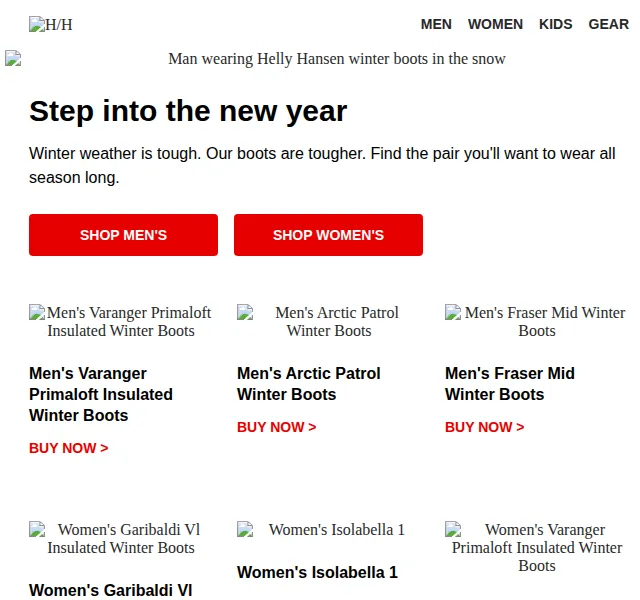
Task: Click Men's Fraser Mid Winter Boots title
Action: 510,384
